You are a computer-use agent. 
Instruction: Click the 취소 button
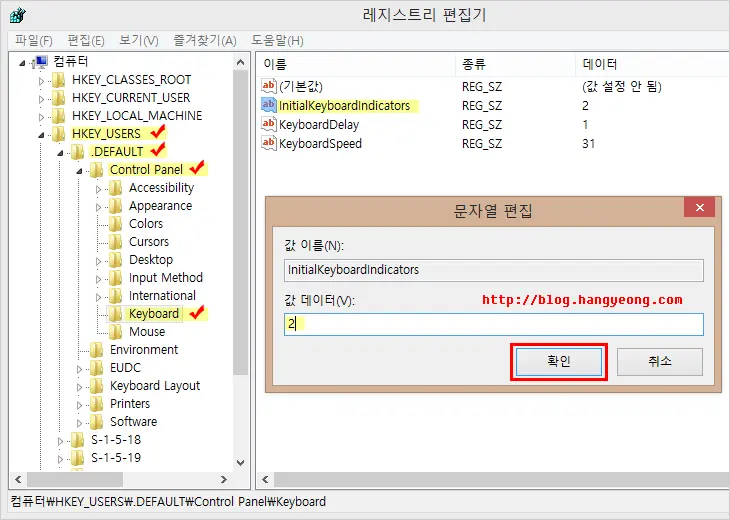point(660,361)
